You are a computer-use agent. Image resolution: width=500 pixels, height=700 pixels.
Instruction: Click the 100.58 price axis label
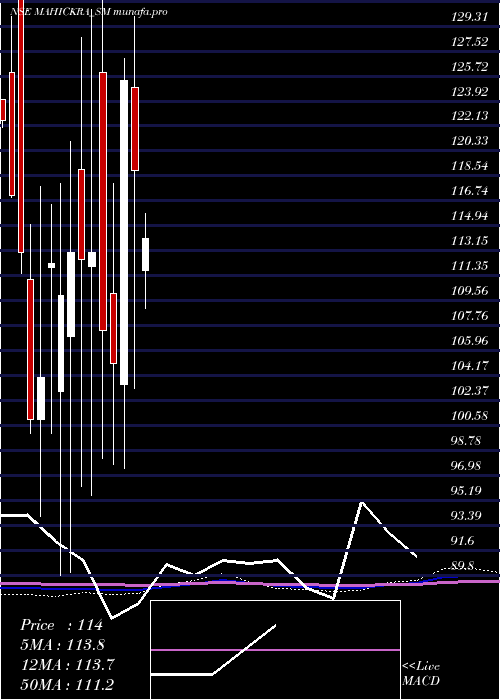[x=470, y=416]
